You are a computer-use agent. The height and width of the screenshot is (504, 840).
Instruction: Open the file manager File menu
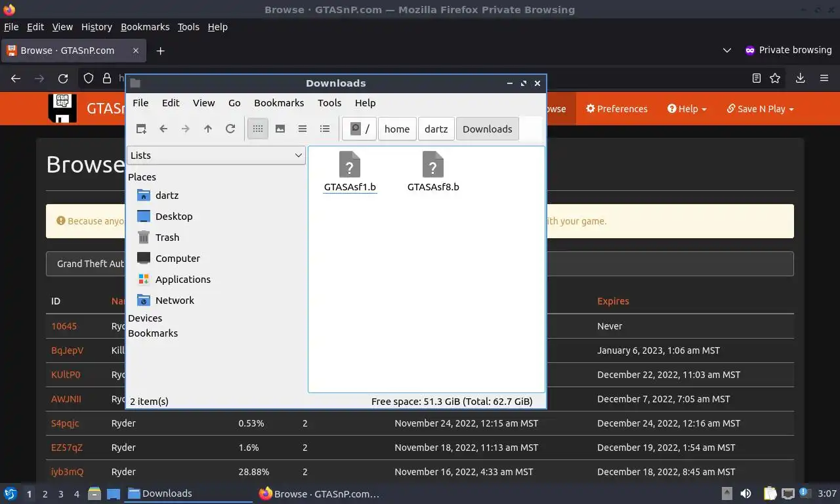140,103
